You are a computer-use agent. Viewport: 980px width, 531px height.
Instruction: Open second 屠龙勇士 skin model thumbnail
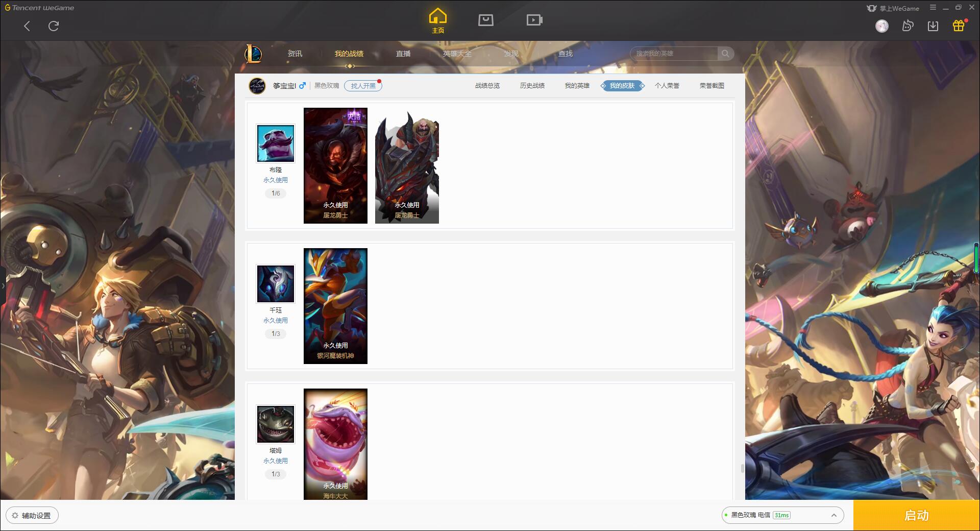point(407,165)
